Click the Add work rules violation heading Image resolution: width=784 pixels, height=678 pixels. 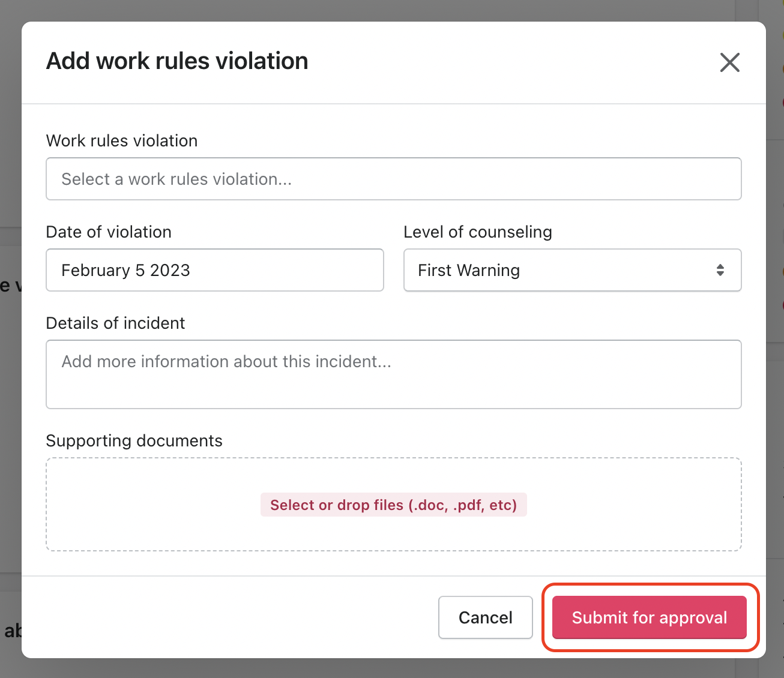tap(177, 61)
